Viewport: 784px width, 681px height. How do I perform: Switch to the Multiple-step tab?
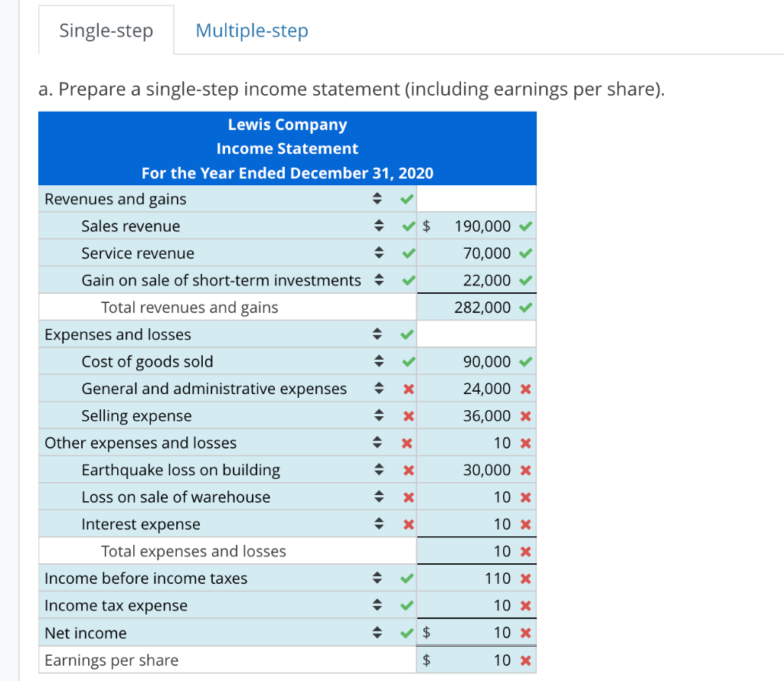coord(251,30)
